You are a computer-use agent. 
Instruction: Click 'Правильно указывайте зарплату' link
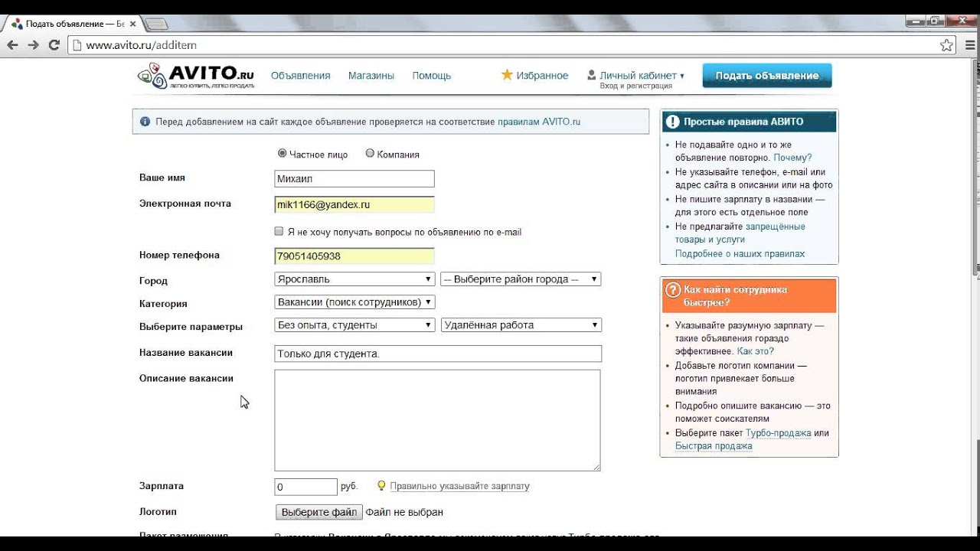[459, 486]
